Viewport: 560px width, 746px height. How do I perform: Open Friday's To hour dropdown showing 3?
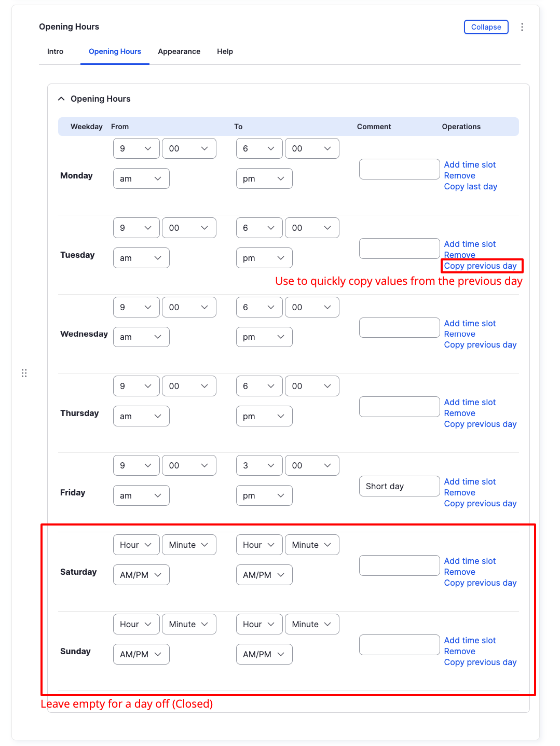[x=259, y=465]
